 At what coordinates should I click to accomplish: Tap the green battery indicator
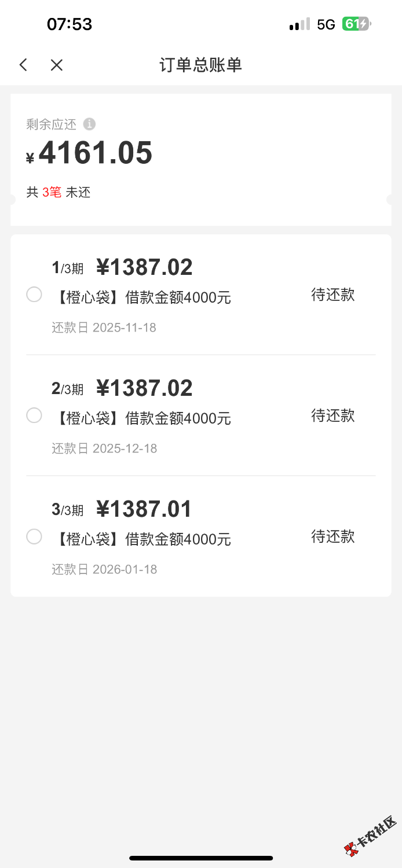[356, 24]
